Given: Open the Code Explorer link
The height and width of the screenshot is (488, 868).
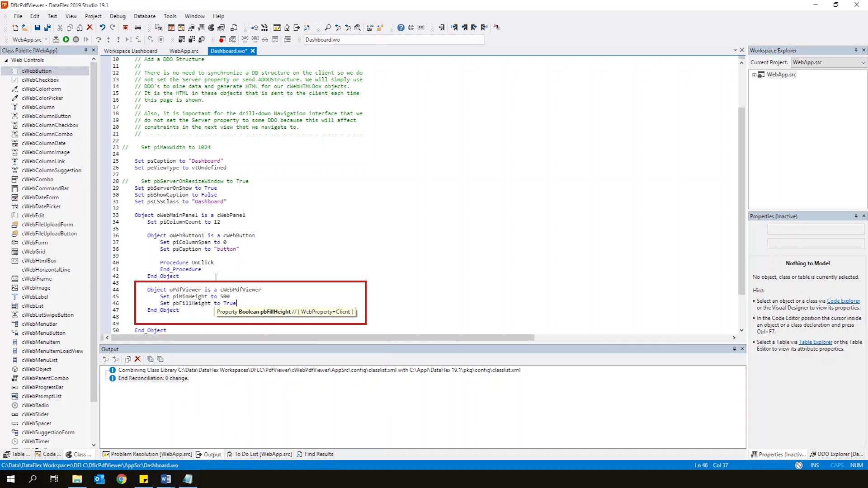Looking at the screenshot, I should [843, 301].
